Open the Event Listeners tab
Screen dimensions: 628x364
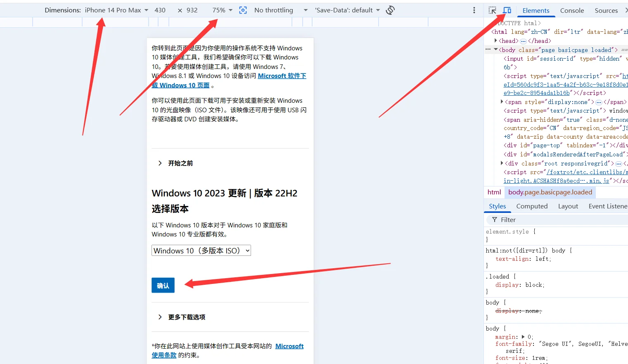tap(608, 206)
